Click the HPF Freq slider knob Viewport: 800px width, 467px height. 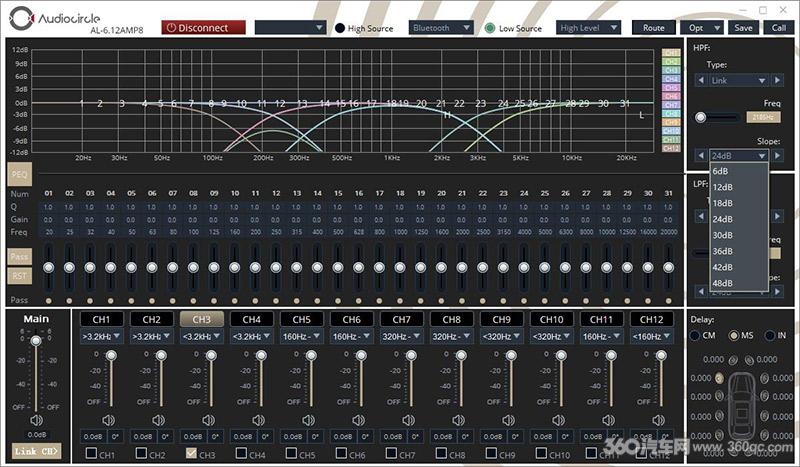coord(701,117)
